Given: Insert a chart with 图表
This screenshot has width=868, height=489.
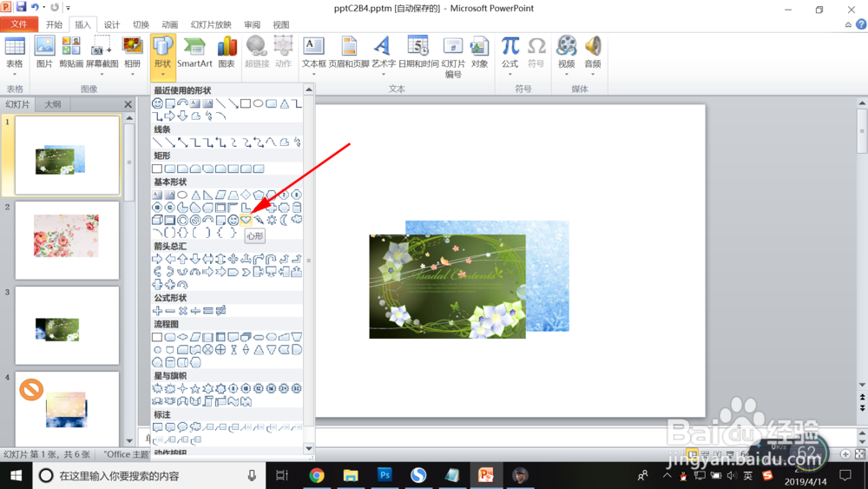Looking at the screenshot, I should (x=227, y=52).
